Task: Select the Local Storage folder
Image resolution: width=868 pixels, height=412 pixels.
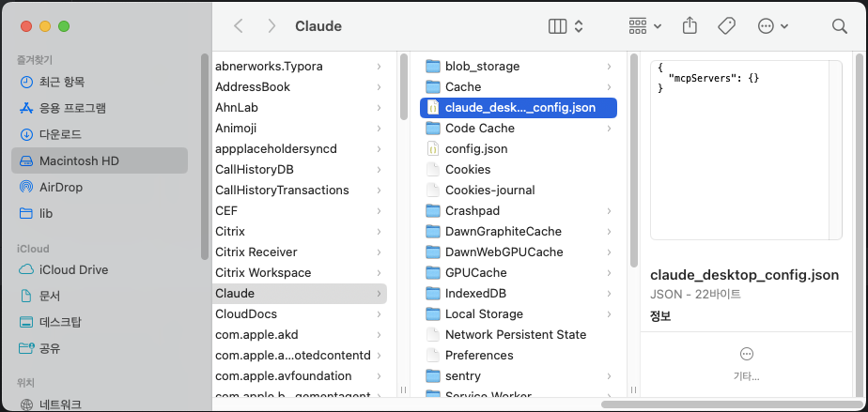Action: pyautogui.click(x=519, y=314)
